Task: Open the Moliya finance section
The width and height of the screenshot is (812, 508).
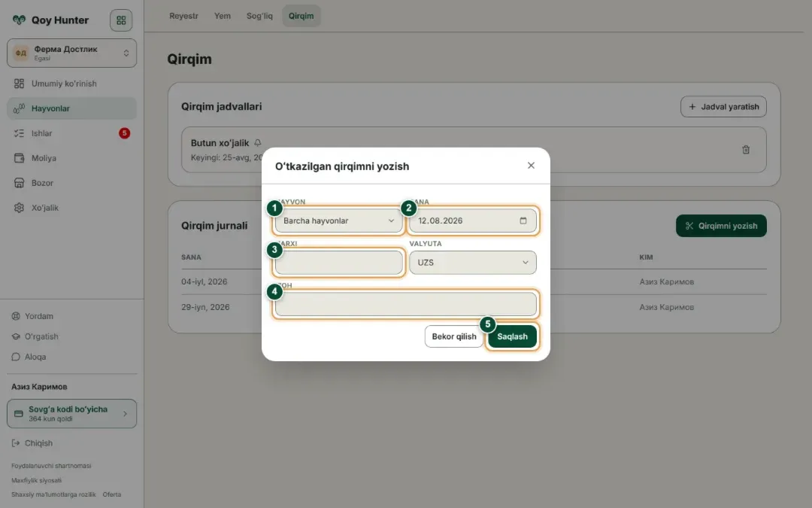Action: tap(72, 158)
